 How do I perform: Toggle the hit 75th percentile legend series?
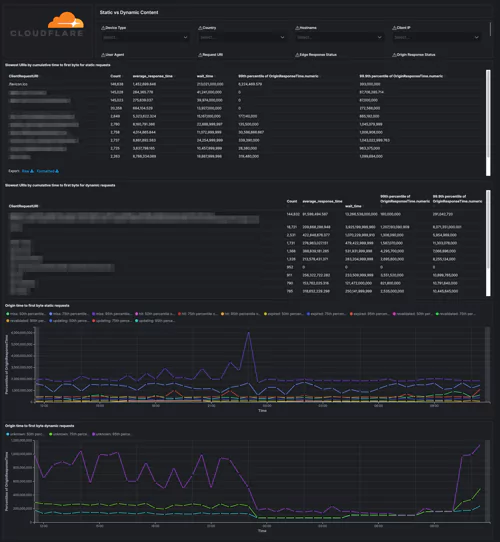(x=198, y=314)
